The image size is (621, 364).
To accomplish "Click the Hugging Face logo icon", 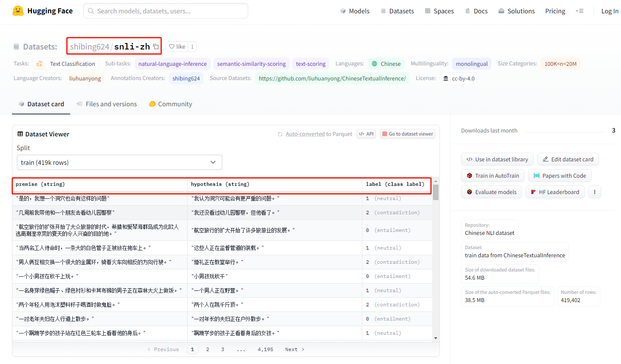I will pos(18,11).
